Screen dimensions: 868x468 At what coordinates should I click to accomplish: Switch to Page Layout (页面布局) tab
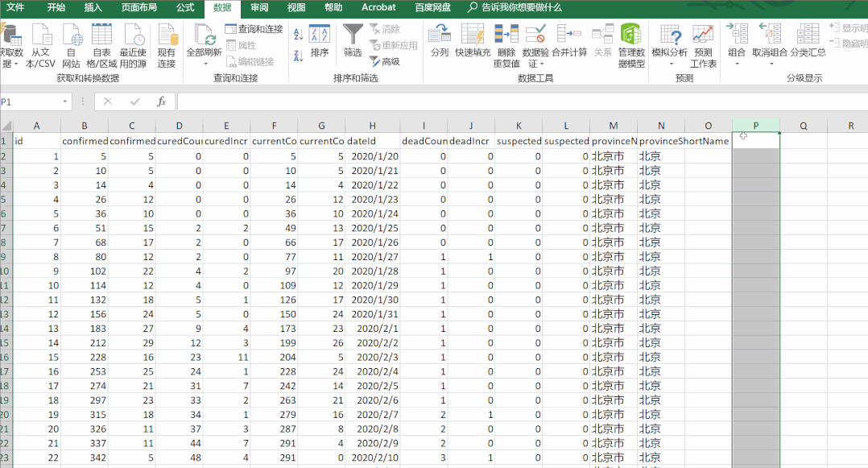click(139, 8)
